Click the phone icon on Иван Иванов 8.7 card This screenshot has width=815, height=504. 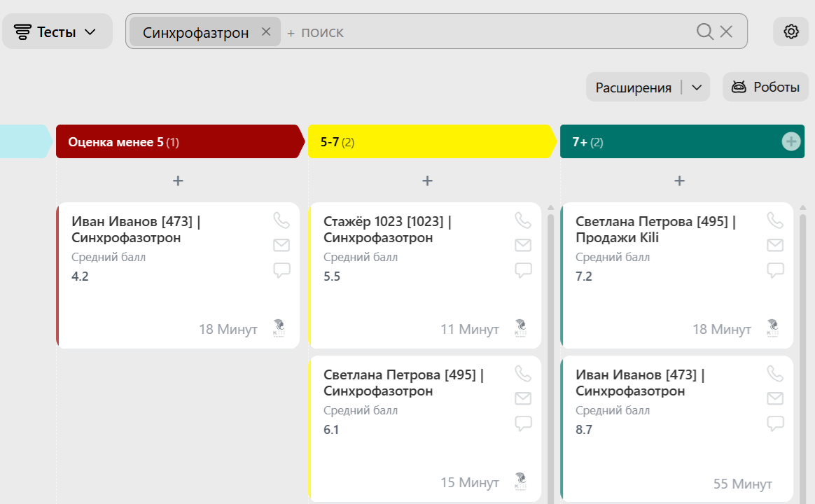775,373
